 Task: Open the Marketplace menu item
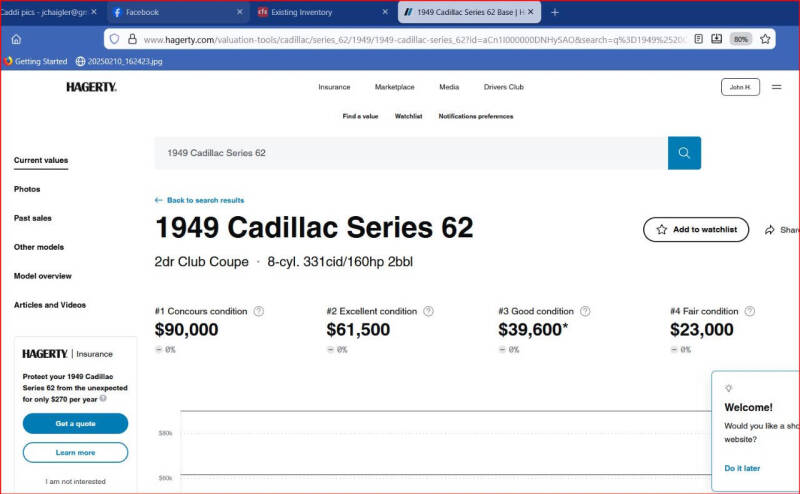[x=394, y=87]
